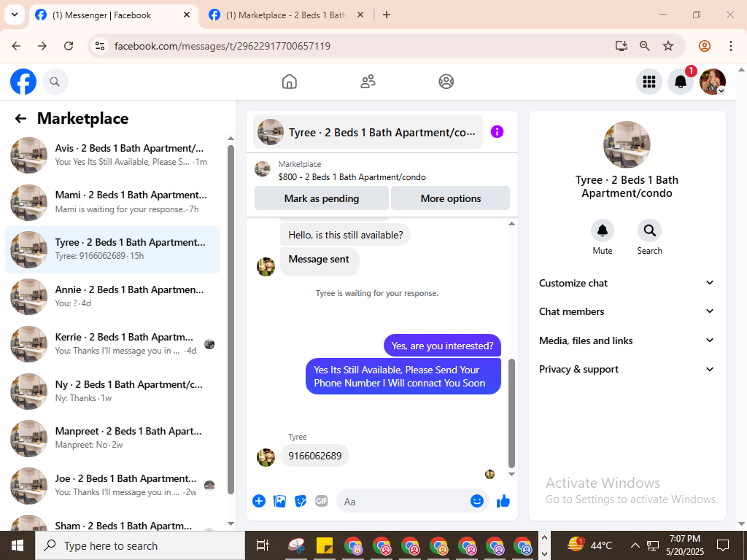Open Kerrie conversation in list
This screenshot has width=747, height=560.
click(112, 344)
